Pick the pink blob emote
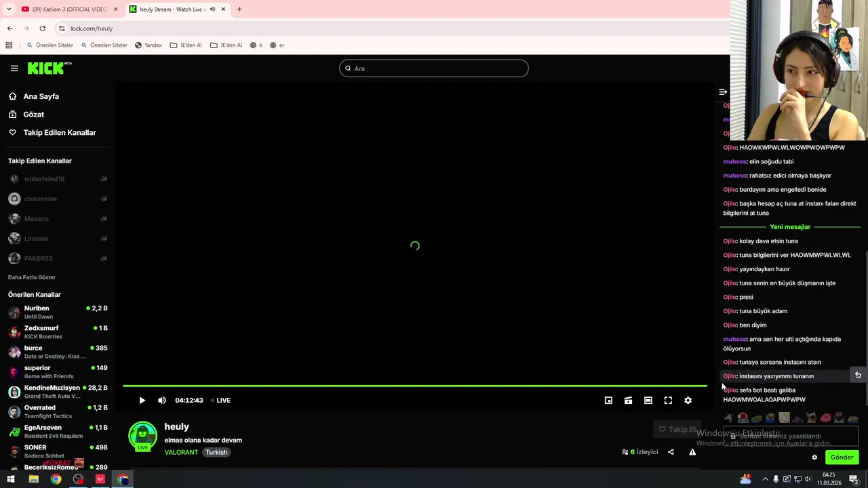This screenshot has width=868, height=488. click(x=825, y=418)
